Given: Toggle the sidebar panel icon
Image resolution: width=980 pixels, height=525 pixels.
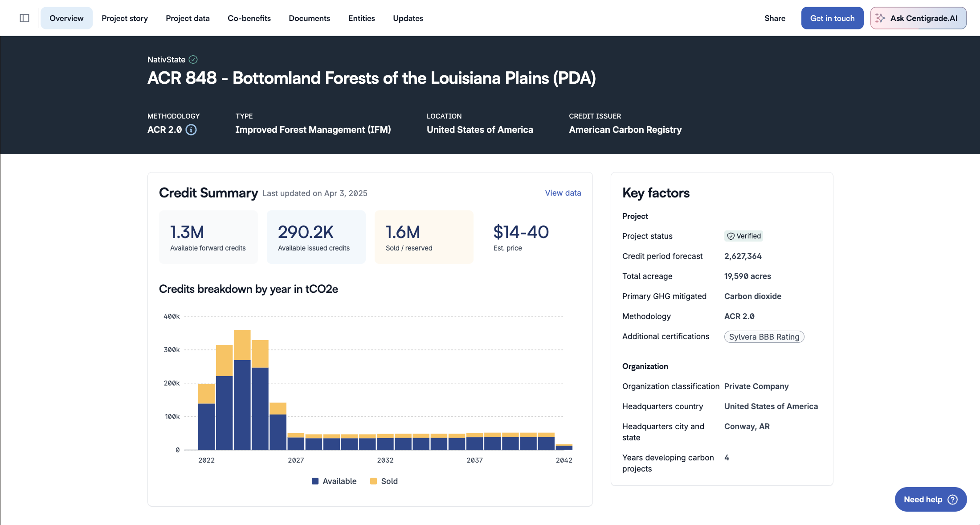Looking at the screenshot, I should click(24, 18).
